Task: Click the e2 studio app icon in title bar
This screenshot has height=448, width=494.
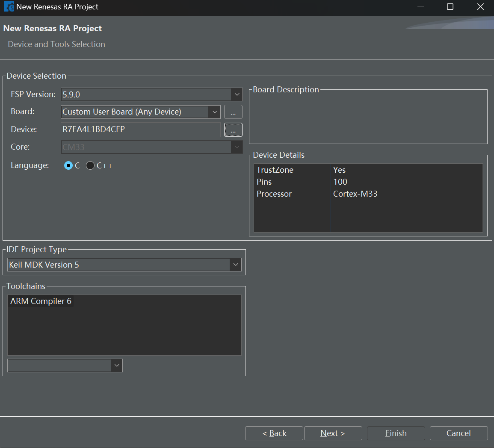Action: click(9, 6)
